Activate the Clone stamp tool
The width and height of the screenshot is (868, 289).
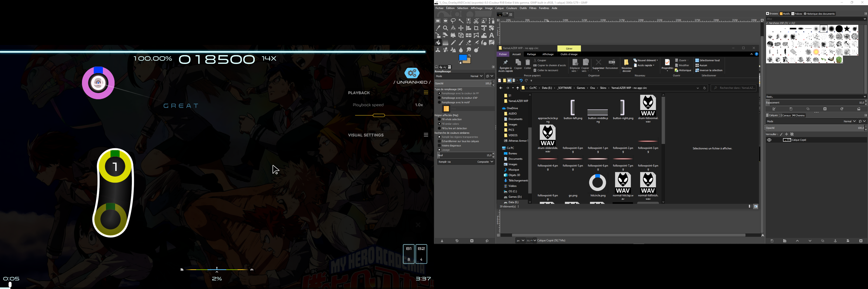pyautogui.click(x=438, y=49)
